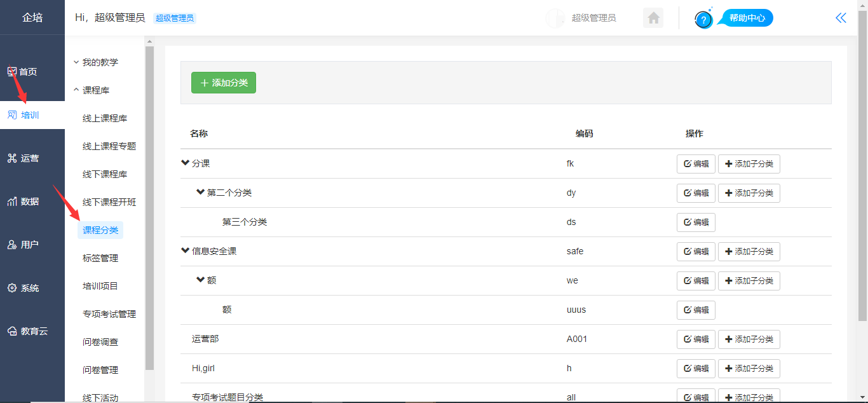Image resolution: width=868 pixels, height=403 pixels.
Task: Click the user avatar beside 超级管理员
Action: coord(555,18)
